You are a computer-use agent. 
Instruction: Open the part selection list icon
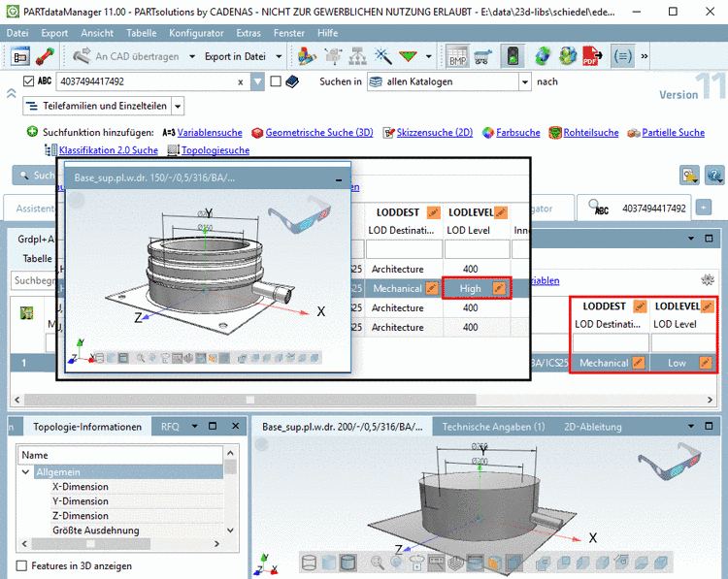coord(20,56)
